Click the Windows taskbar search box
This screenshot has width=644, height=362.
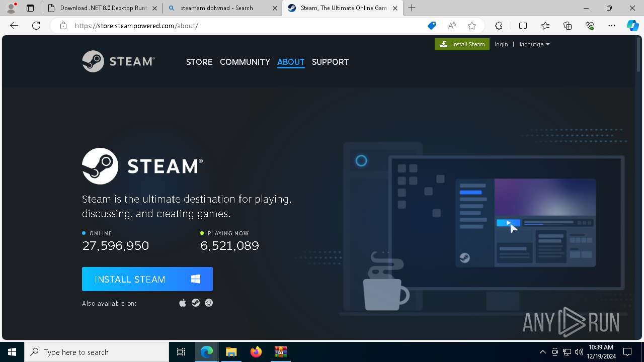tap(97, 352)
